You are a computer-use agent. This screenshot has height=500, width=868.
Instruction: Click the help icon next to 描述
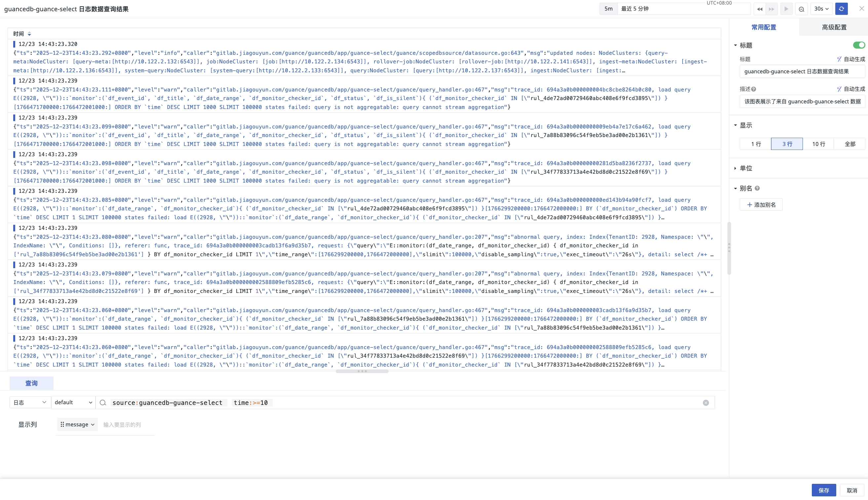tap(754, 89)
